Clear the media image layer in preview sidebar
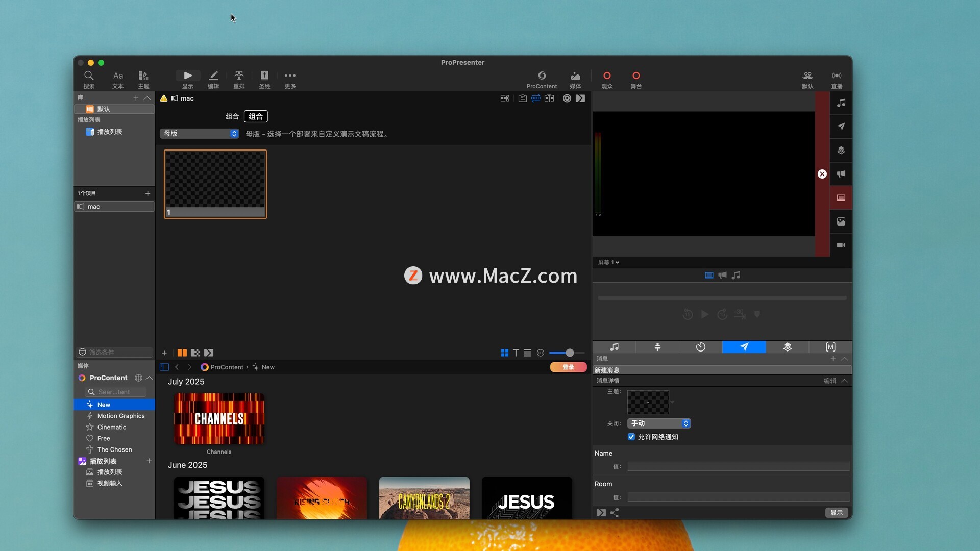The image size is (980, 551). click(x=841, y=221)
